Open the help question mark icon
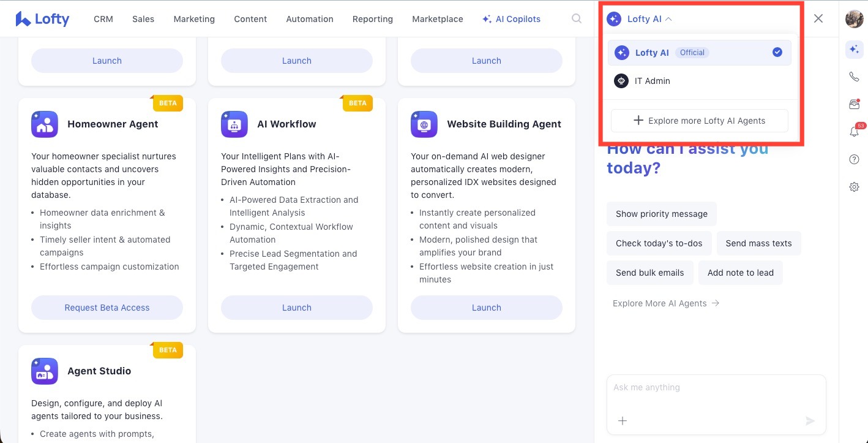 coord(854,159)
